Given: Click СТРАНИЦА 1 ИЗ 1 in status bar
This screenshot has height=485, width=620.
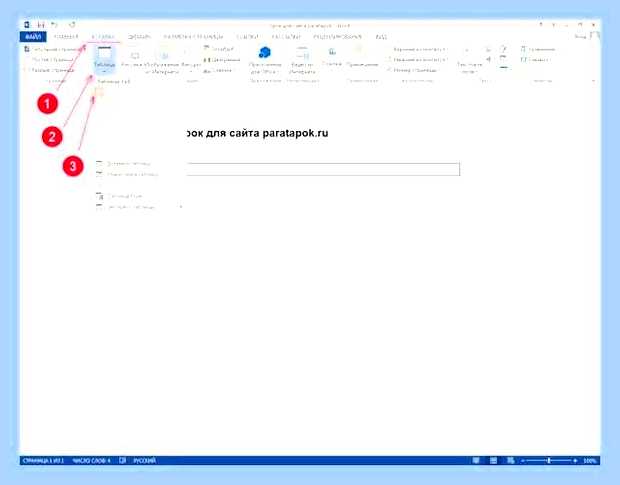Looking at the screenshot, I should pyautogui.click(x=43, y=460).
